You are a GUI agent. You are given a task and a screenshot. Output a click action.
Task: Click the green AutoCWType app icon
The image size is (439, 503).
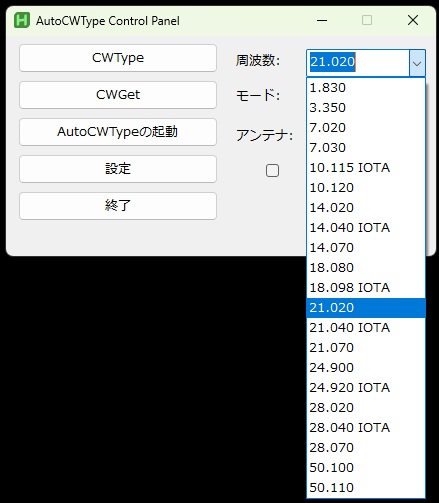(x=22, y=20)
